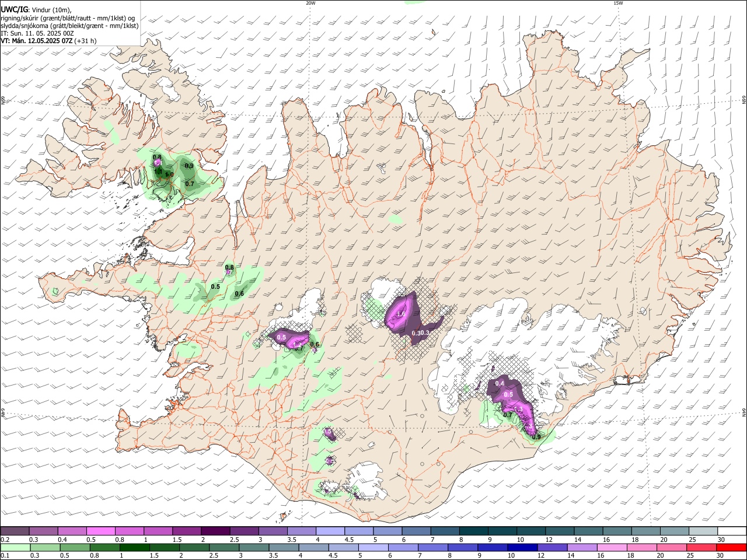Viewport: 747px width, 560px height.
Task: Click the 15W longitude label
Action: [x=618, y=3]
